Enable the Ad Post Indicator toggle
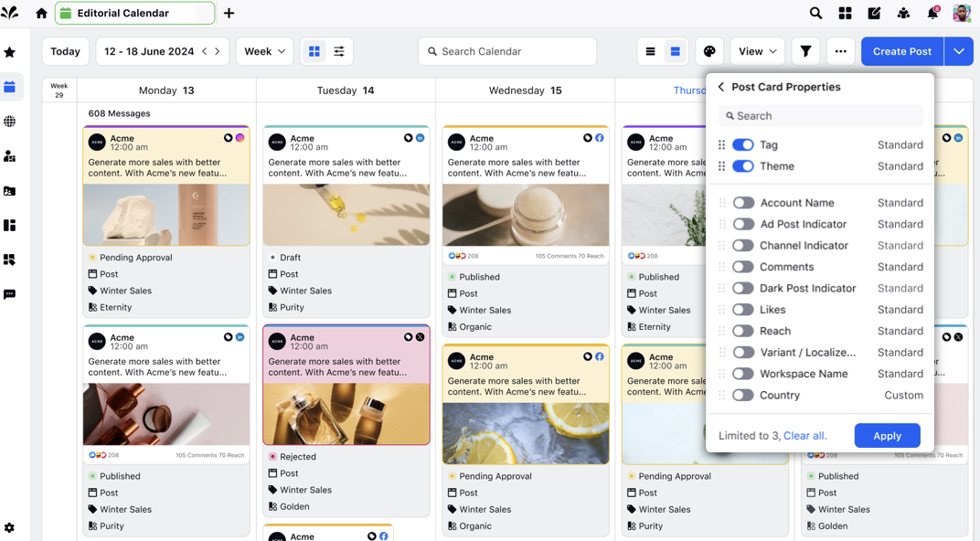 pos(743,224)
